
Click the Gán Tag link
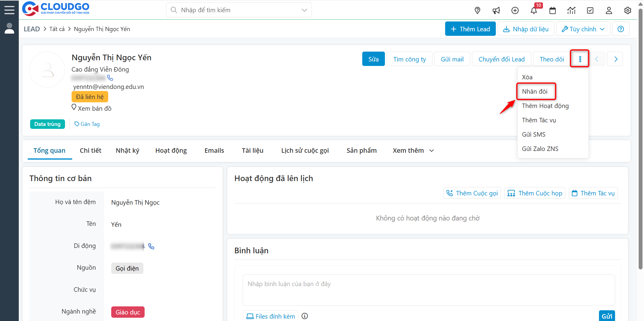(87, 124)
